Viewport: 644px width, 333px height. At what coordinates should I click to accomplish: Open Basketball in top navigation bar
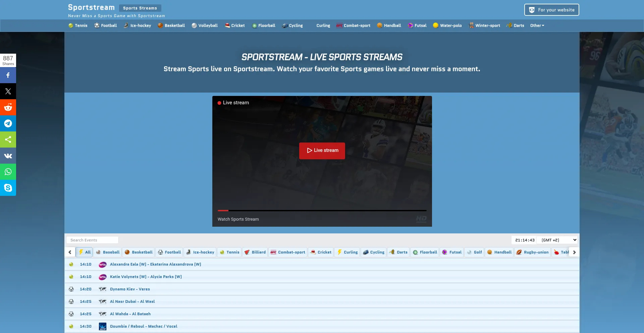[171, 25]
